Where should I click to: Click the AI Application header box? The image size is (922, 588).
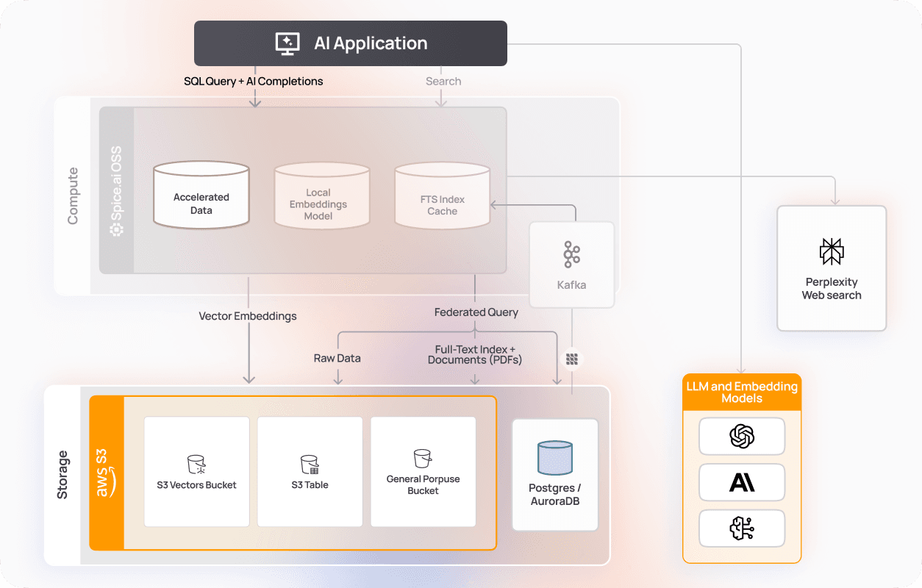(351, 43)
